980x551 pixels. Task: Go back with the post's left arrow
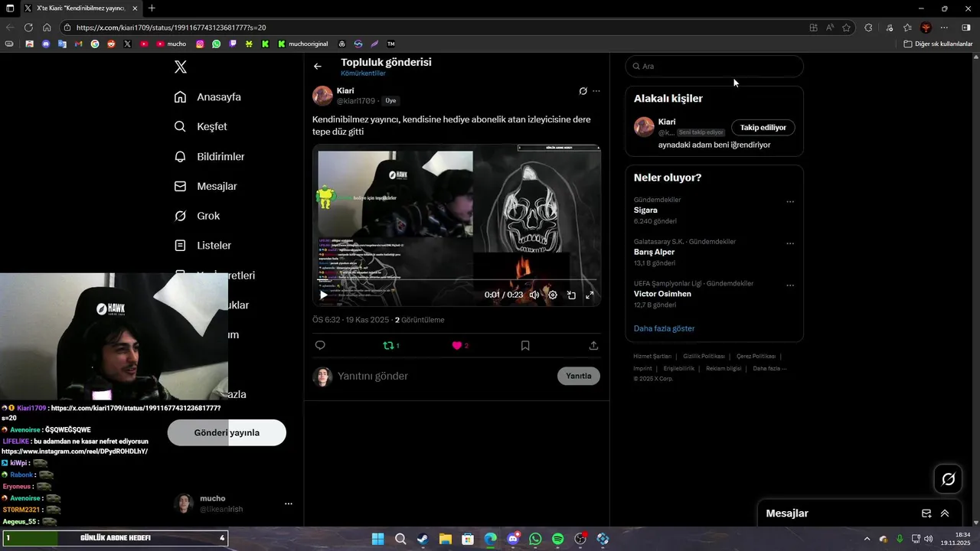318,67
